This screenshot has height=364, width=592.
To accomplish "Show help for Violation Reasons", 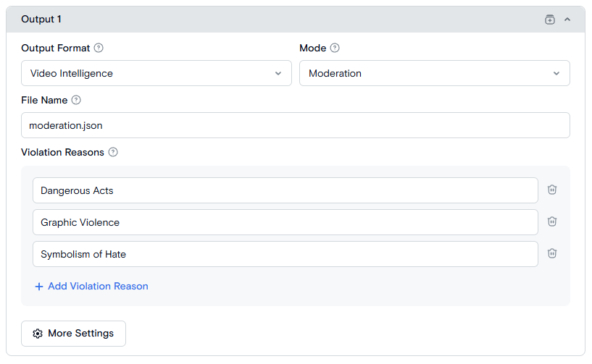I will (x=113, y=152).
